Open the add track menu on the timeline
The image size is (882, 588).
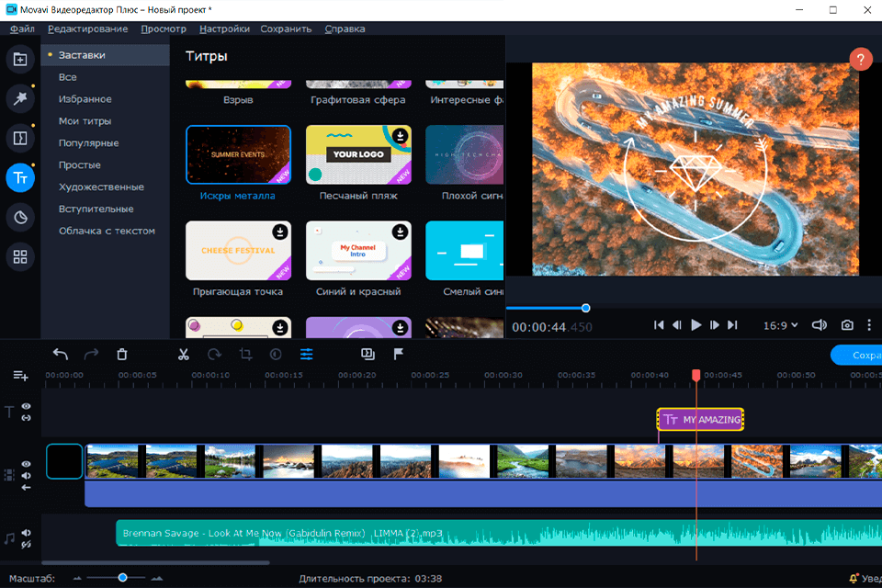coord(20,376)
